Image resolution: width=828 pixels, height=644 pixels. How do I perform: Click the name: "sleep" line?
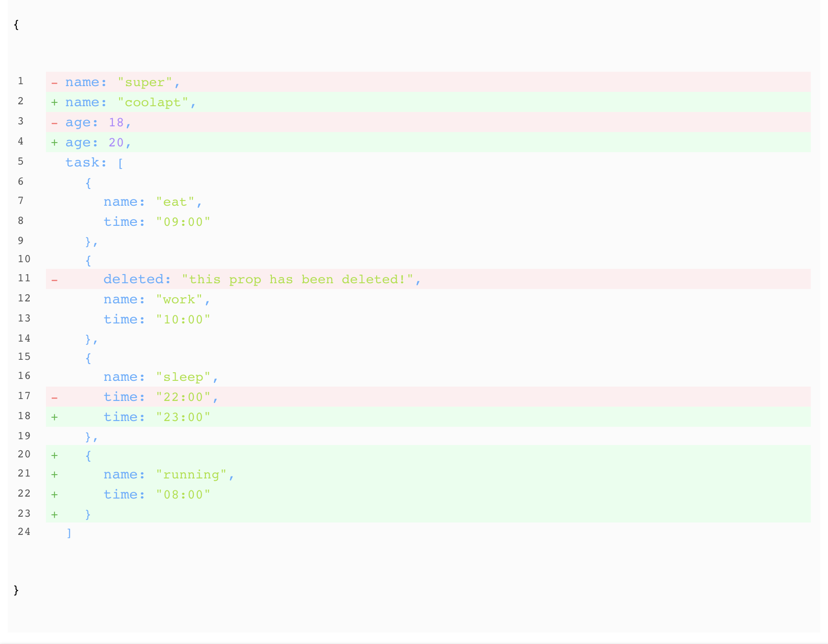point(161,377)
